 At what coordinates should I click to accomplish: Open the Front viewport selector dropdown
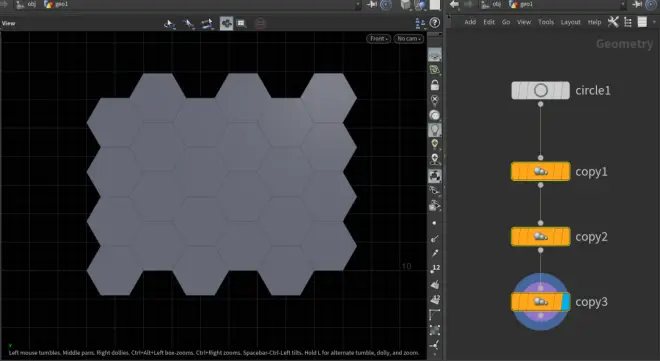click(378, 38)
